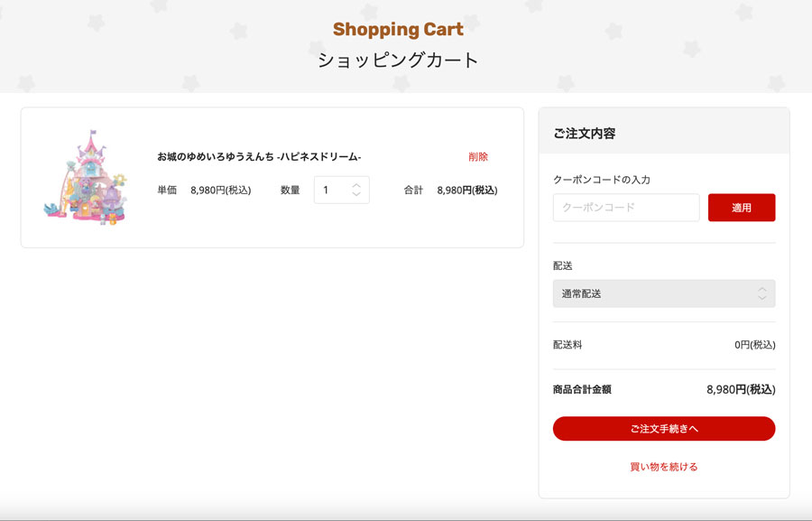This screenshot has width=812, height=521.
Task: Open the 通常配送 delivery dropdown
Action: (664, 293)
